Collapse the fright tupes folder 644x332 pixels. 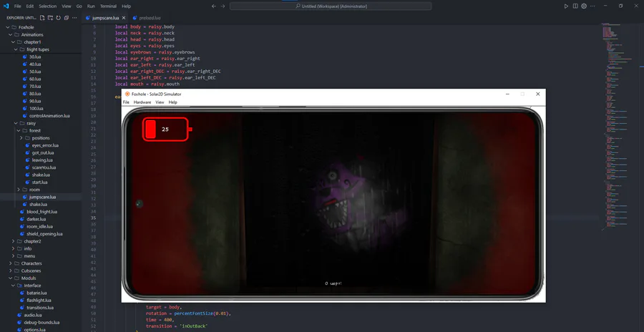click(16, 49)
